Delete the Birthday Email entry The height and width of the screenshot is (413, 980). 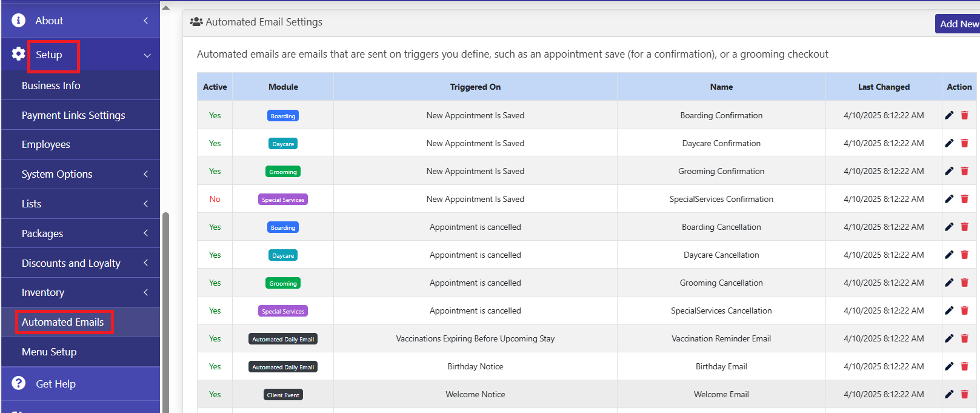click(965, 366)
